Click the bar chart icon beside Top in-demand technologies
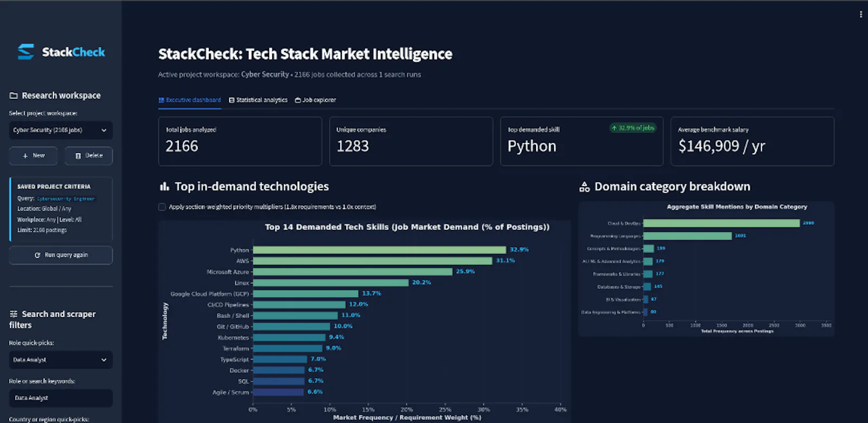868x423 pixels. tap(164, 186)
